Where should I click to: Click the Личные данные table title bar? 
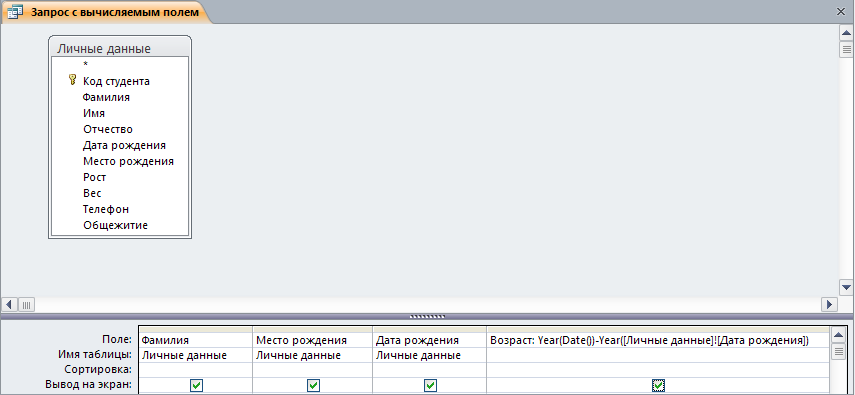coord(120,48)
